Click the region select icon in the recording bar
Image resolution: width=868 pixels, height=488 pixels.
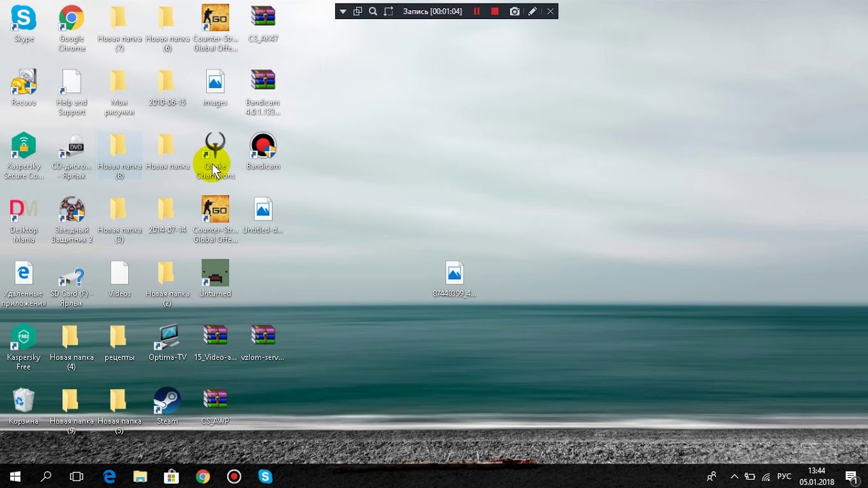389,12
